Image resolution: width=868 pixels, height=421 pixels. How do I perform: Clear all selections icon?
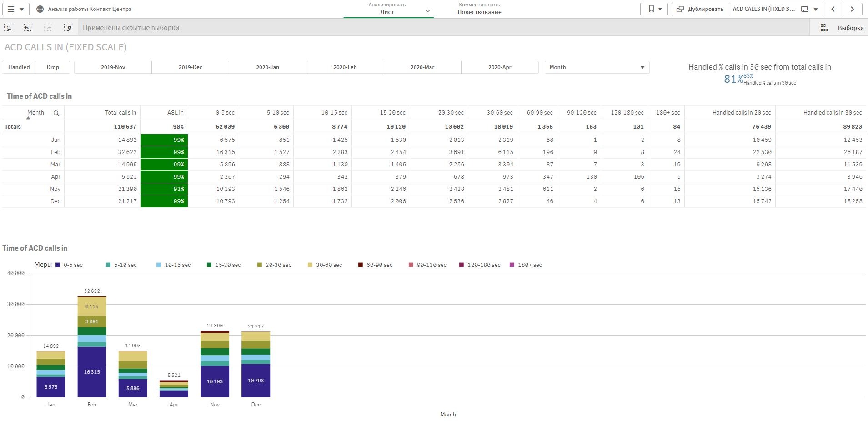click(68, 28)
